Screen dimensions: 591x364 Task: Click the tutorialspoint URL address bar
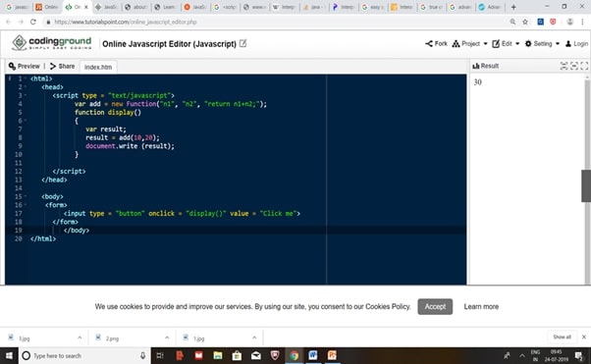pos(125,22)
